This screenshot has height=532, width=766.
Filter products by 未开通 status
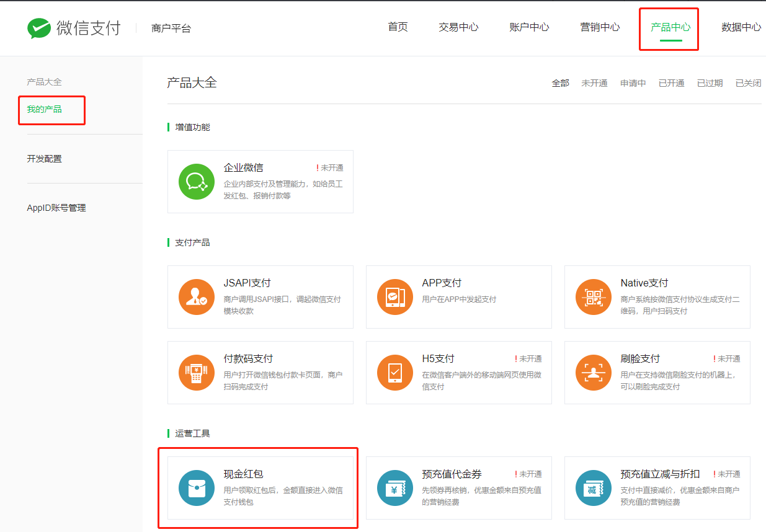594,83
